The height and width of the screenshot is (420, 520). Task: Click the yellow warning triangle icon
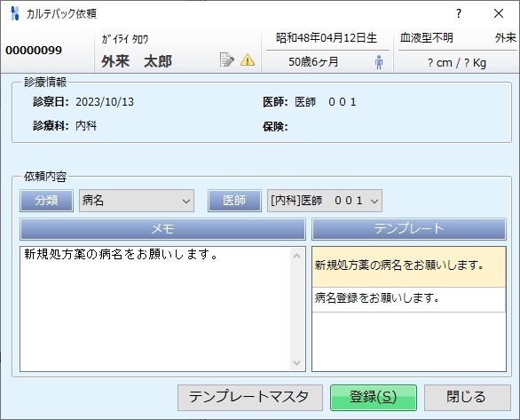click(248, 60)
